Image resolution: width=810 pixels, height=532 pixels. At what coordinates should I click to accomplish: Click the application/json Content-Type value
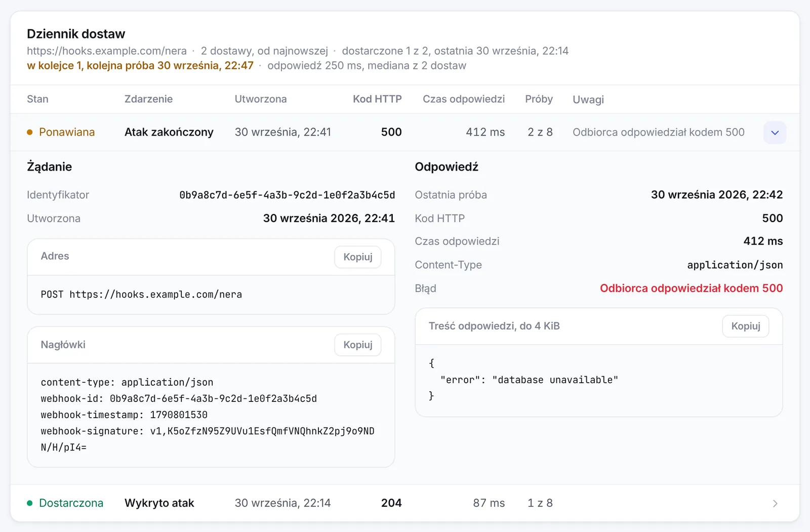tap(735, 265)
